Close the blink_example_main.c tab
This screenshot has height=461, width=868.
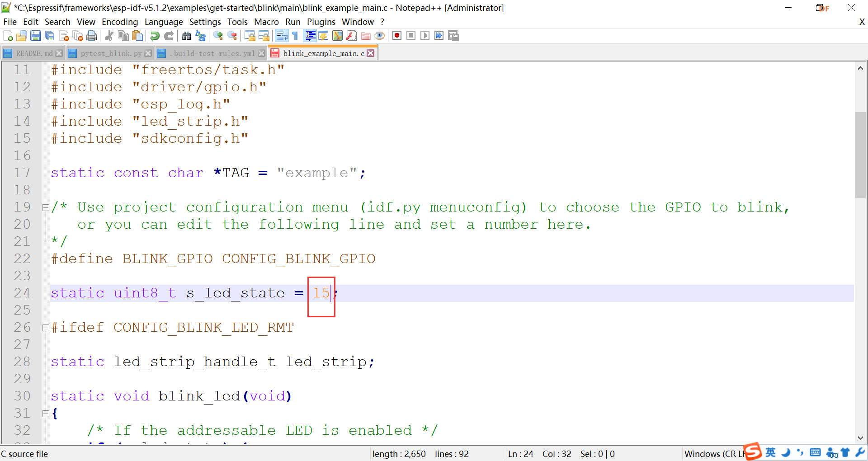(371, 53)
